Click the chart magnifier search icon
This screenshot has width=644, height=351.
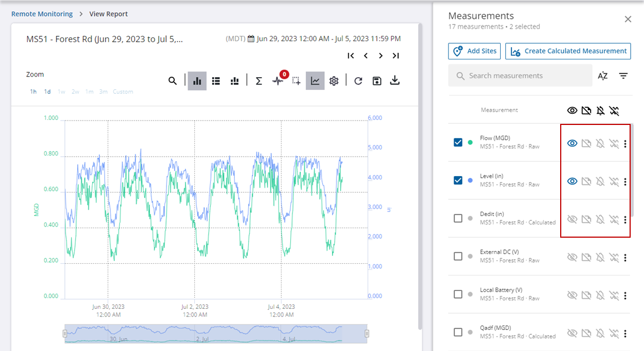point(173,81)
